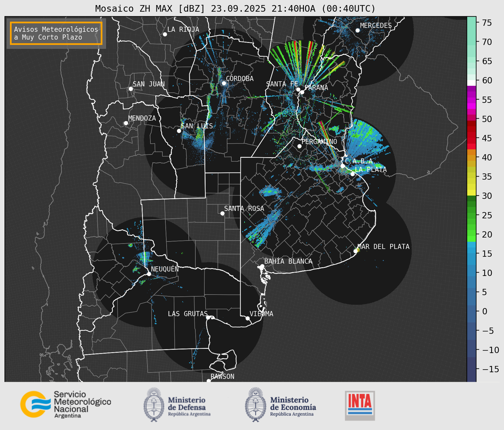
Task: Click the magenta 55 dBZ band on the color scale
Action: coord(471,100)
